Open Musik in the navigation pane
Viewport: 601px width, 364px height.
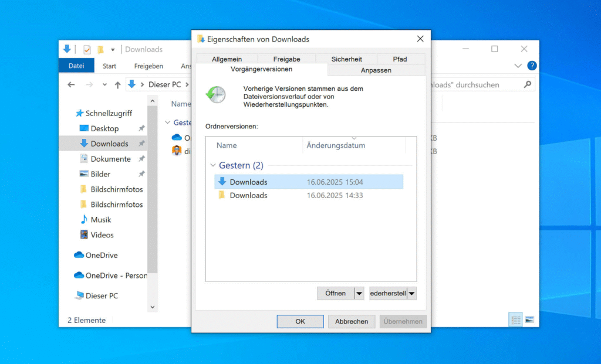[100, 220]
